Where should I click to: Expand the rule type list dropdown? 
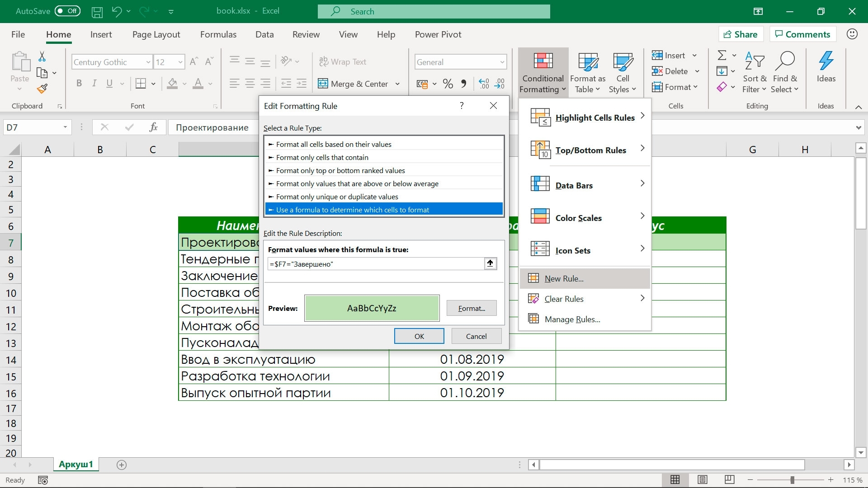384,176
